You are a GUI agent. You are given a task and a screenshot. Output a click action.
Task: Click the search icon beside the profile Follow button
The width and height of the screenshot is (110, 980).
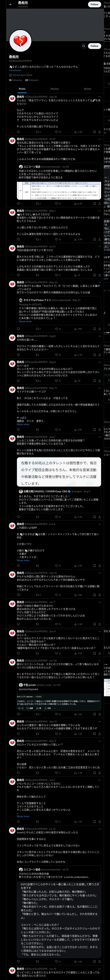pos(83,46)
